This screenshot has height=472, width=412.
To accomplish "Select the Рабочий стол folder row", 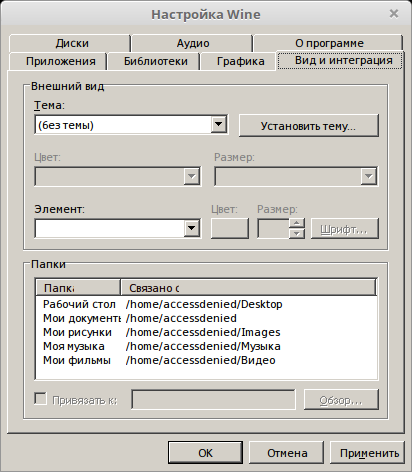I will (x=206, y=304).
